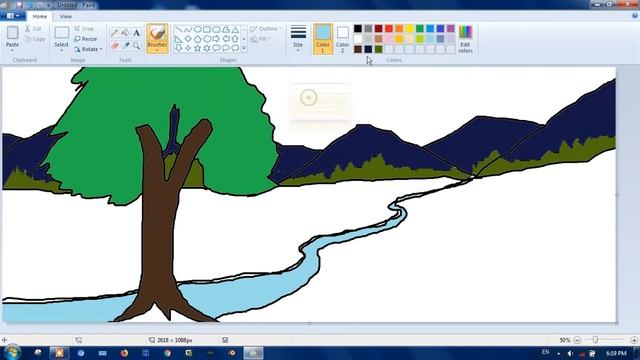Switch to the Home ribbon tab
This screenshot has height=360, width=640.
40,16
